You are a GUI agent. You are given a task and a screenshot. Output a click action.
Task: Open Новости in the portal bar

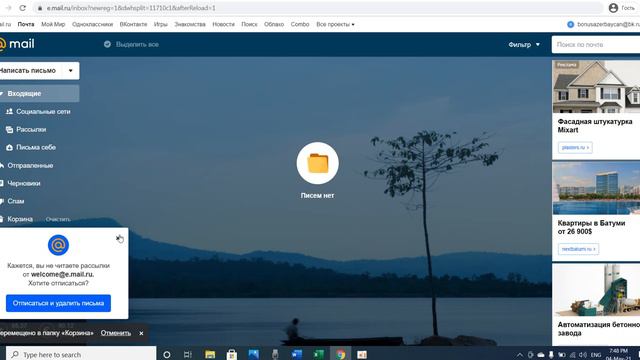224,24
